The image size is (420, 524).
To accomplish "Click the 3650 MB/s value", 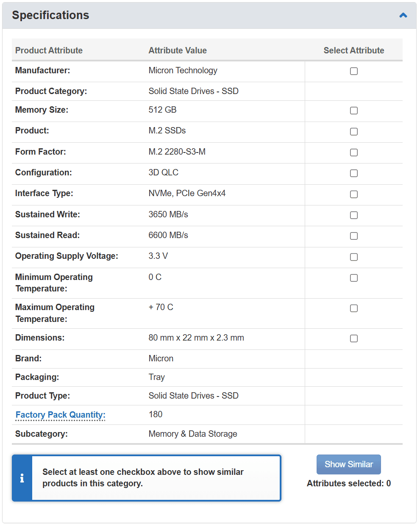I will (x=168, y=214).
